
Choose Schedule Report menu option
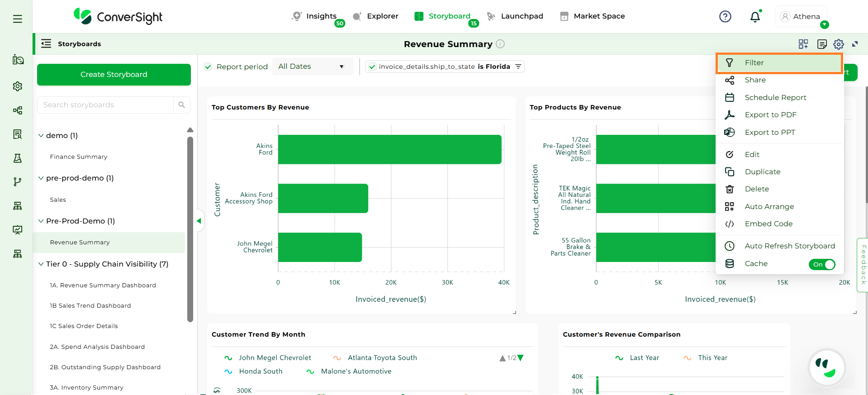775,97
